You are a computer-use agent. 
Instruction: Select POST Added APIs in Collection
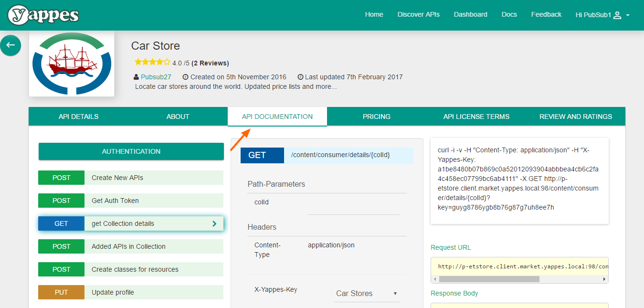(x=131, y=246)
